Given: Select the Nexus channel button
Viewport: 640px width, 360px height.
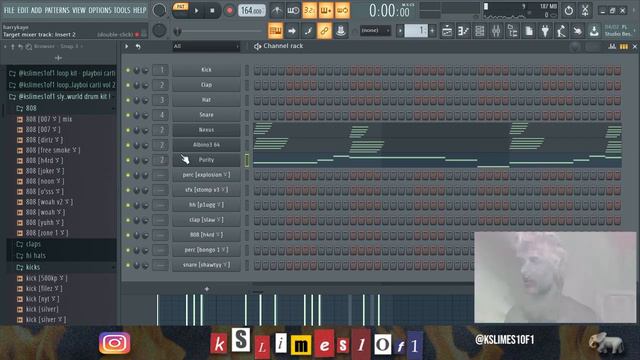Looking at the screenshot, I should coord(206,130).
